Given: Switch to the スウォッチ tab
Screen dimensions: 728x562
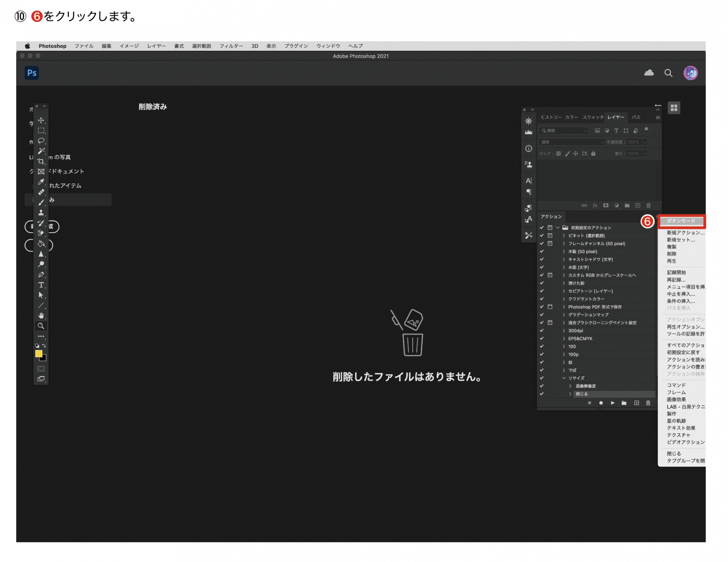Looking at the screenshot, I should tap(593, 117).
